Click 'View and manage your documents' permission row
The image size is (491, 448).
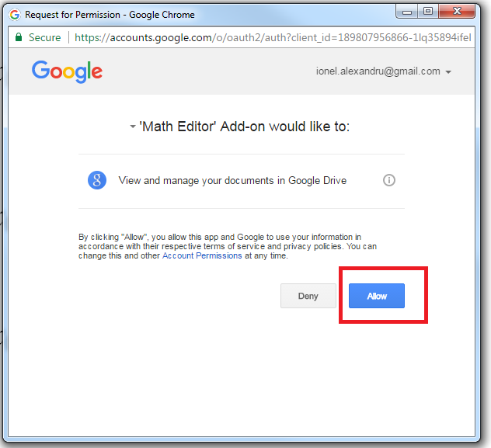[x=232, y=180]
